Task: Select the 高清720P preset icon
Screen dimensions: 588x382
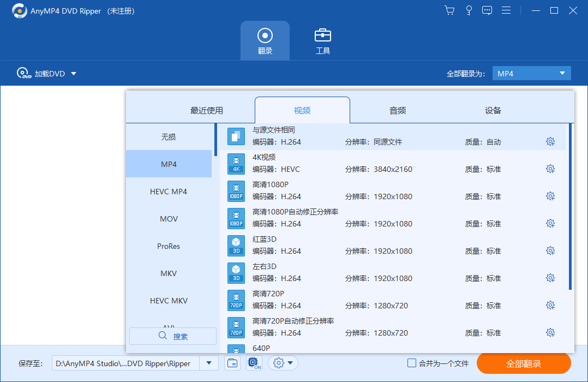Action: point(236,301)
